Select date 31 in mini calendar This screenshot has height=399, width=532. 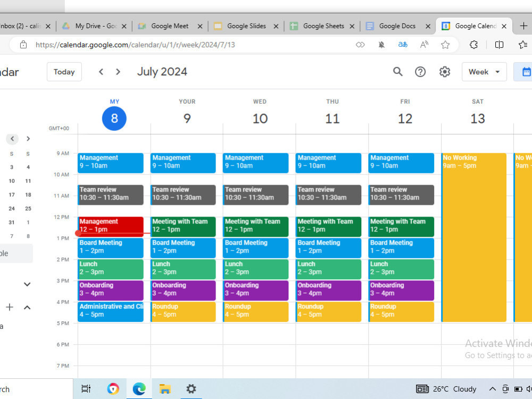pyautogui.click(x=12, y=222)
